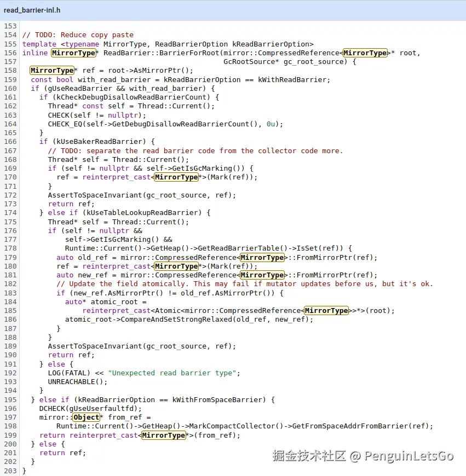Select line number 203 at the bottom
466x476 pixels.
(10, 471)
